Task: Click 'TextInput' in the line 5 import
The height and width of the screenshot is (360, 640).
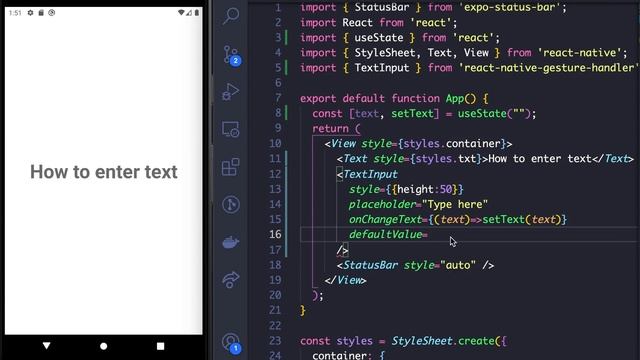Action: click(382, 68)
